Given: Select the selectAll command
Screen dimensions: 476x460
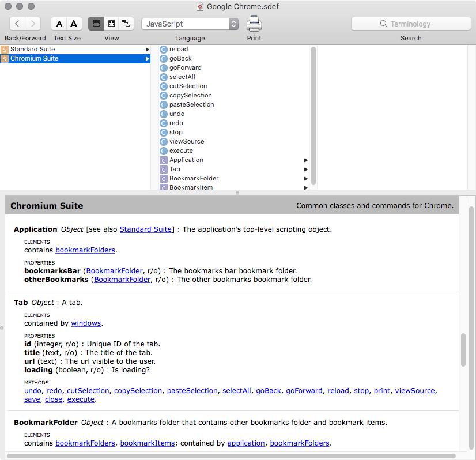Looking at the screenshot, I should [182, 77].
